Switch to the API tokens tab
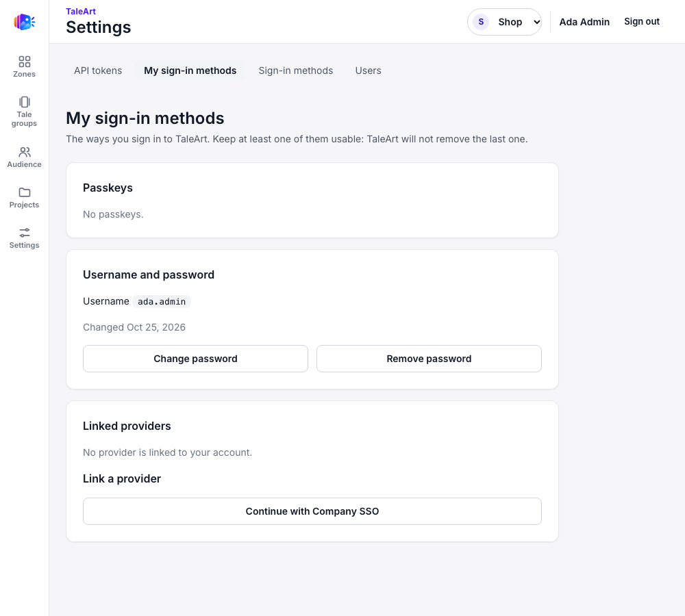 [x=98, y=70]
